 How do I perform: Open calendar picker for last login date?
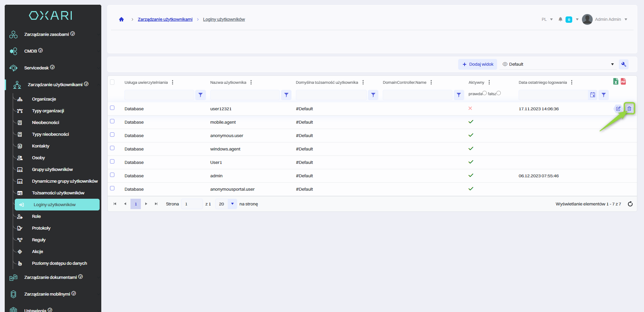coord(593,95)
